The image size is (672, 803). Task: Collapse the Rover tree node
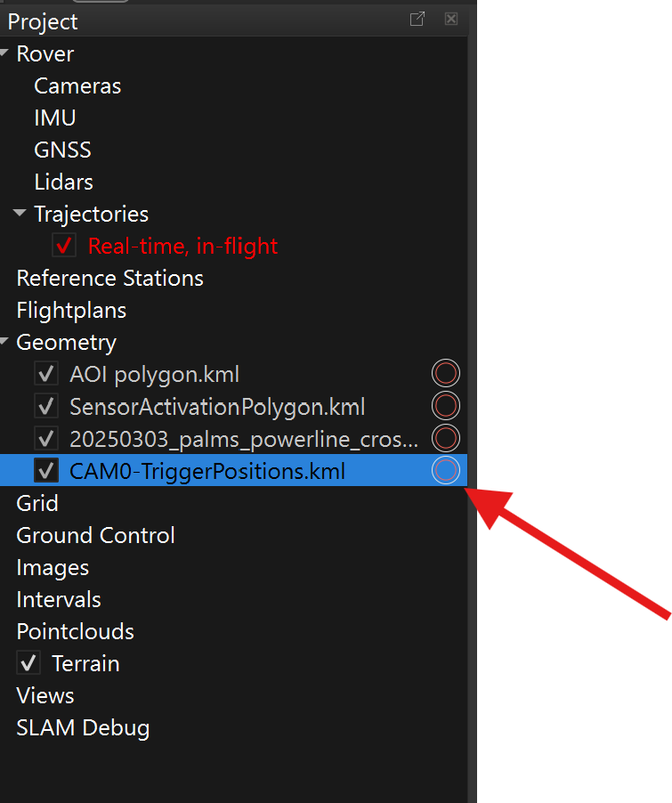(5, 53)
